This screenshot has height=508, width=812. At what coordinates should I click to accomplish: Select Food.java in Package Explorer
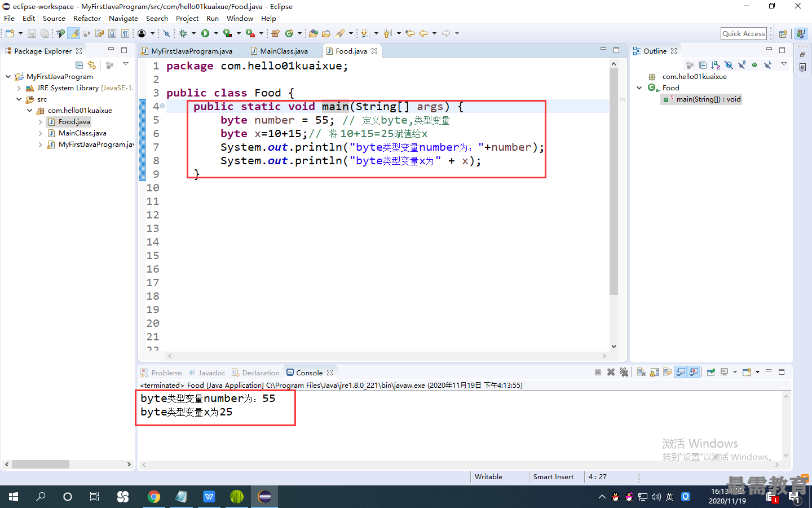click(x=74, y=122)
